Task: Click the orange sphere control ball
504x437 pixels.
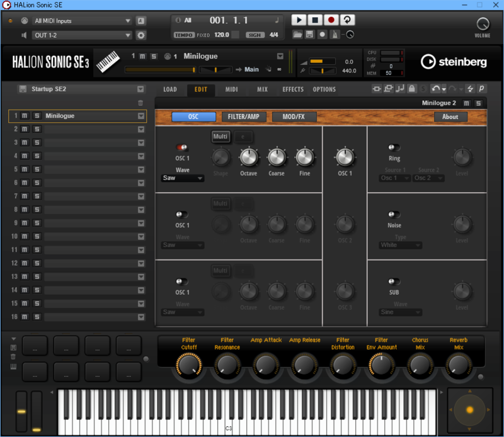Action: pyautogui.click(x=469, y=410)
